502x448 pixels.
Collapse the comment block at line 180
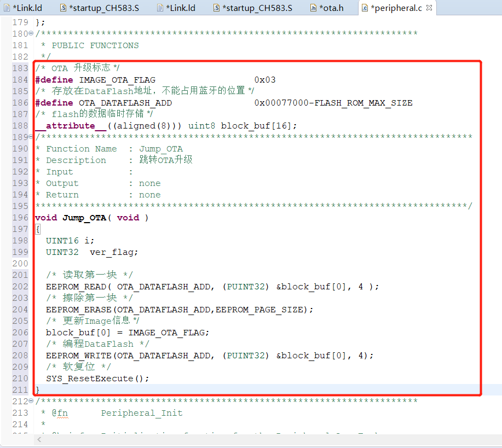31,34
